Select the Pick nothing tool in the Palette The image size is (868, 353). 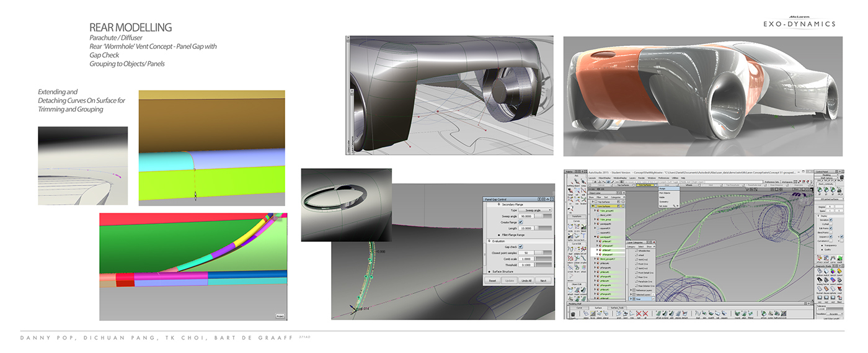click(572, 182)
